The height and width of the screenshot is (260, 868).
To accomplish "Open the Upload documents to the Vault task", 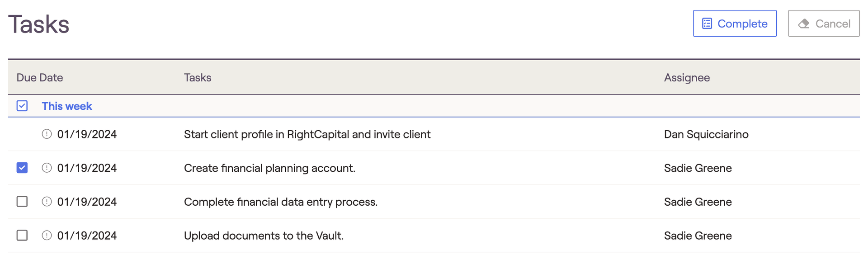I will (x=264, y=236).
